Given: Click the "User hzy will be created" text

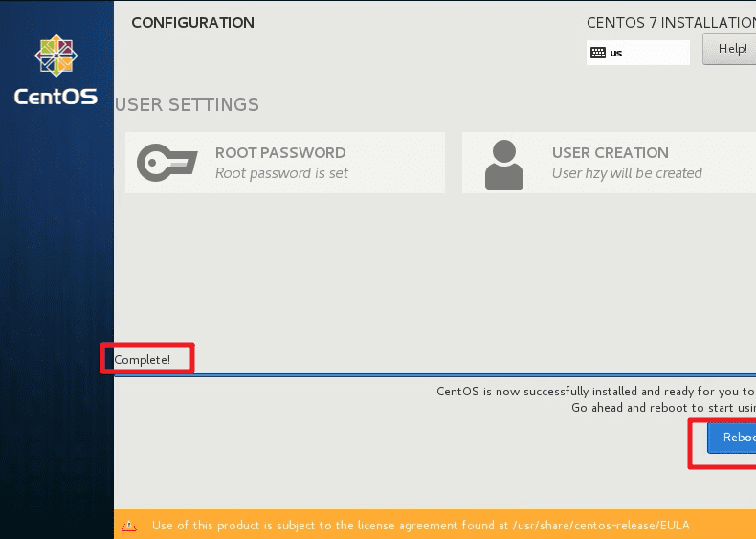Looking at the screenshot, I should click(x=627, y=173).
